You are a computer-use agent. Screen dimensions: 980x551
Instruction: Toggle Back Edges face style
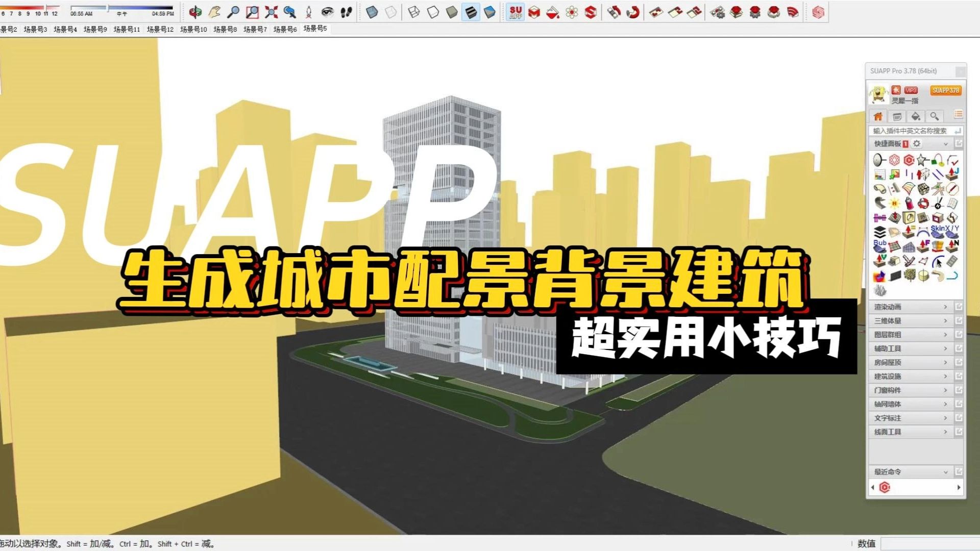point(391,12)
